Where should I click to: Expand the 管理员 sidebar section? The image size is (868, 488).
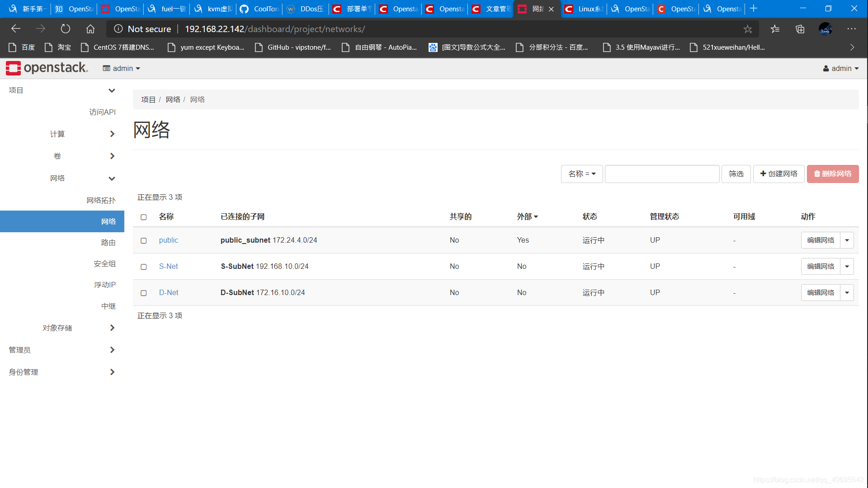click(62, 350)
